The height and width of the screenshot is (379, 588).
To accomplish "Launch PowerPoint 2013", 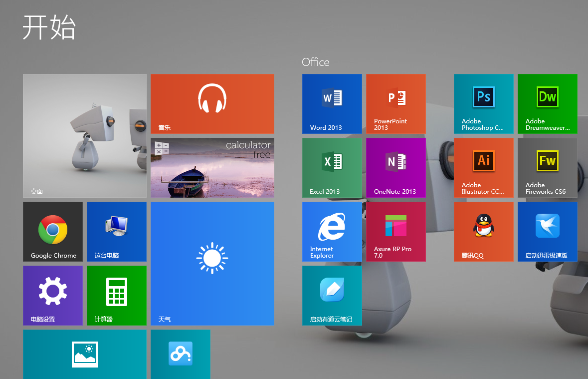I will [x=395, y=104].
